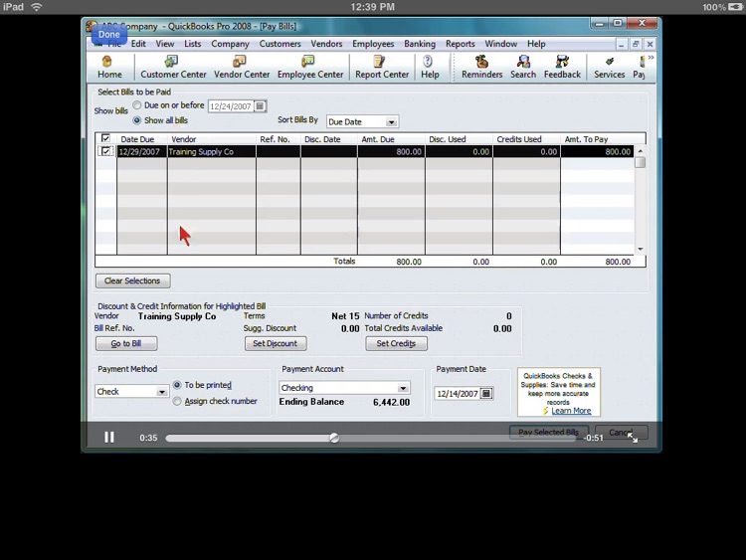Image resolution: width=746 pixels, height=560 pixels.
Task: Choose Assign check number option
Action: pos(177,401)
